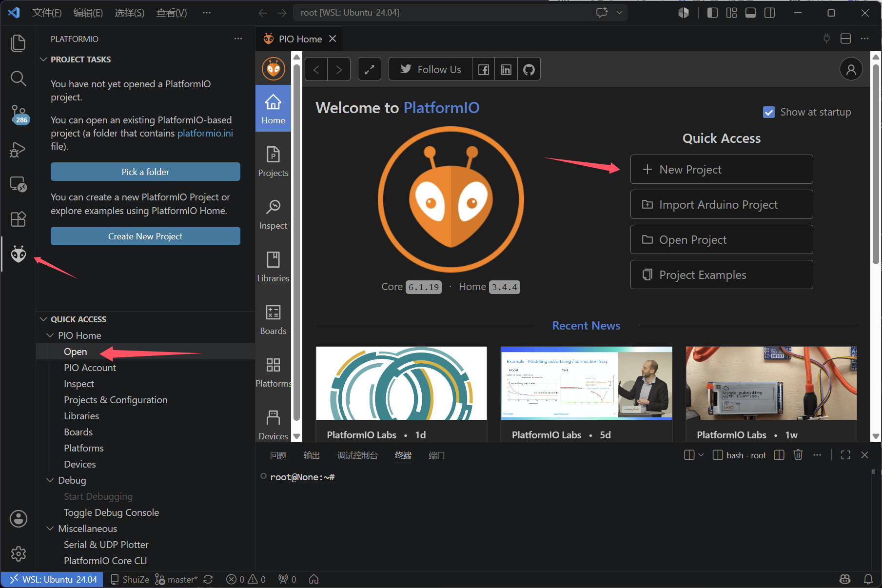Open PlatformIO GitHub icon link
Viewport: 882px width, 588px height.
point(529,69)
